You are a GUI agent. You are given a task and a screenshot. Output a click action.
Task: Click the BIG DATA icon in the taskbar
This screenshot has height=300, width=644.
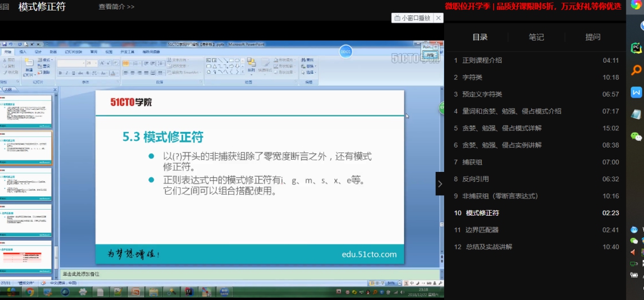[x=225, y=292]
